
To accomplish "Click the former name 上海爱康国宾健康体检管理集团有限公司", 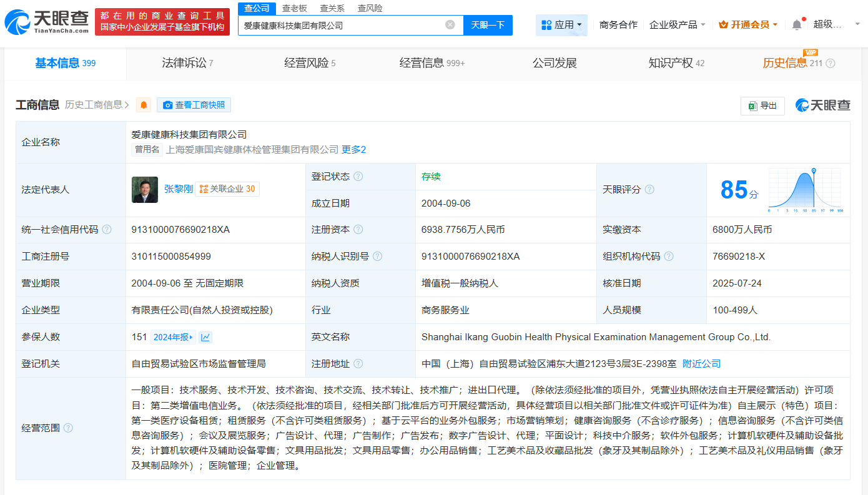I will 252,150.
